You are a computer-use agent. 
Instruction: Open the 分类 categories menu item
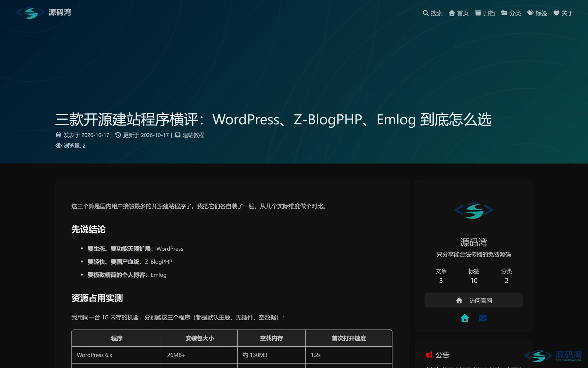coord(511,13)
